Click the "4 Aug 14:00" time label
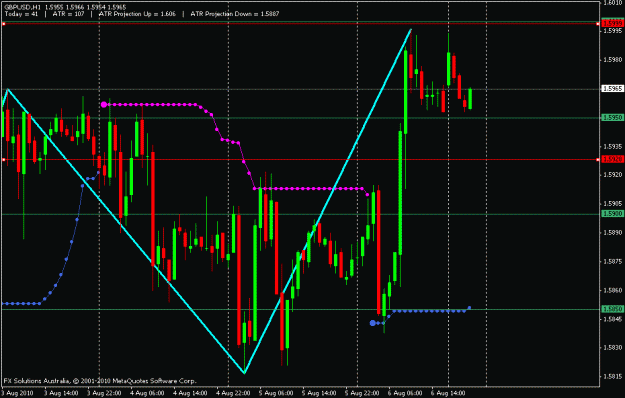625x398 pixels. (x=190, y=393)
